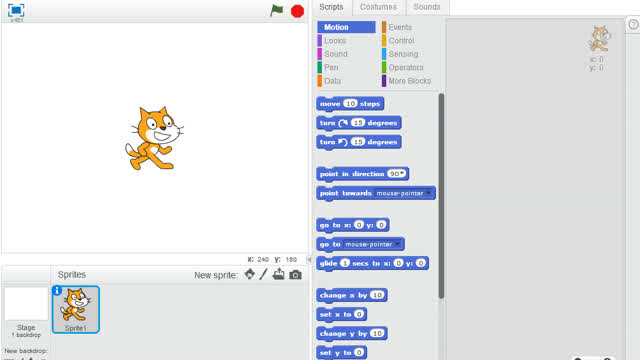Collapse the stage with the small arrow divider
Screen dimensions: 640x360
(309, 259)
